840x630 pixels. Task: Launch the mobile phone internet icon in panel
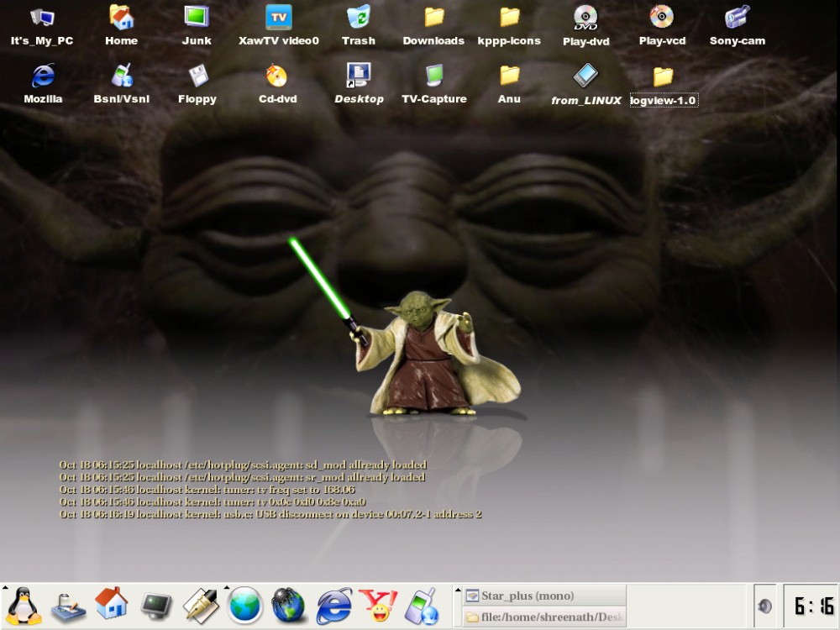422,606
